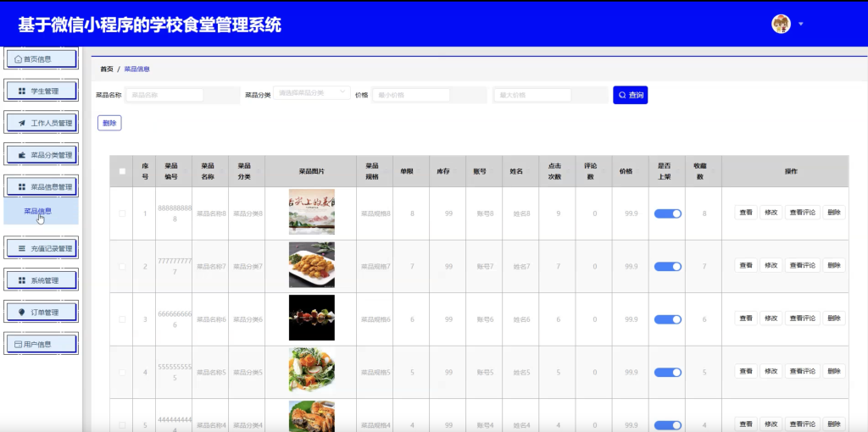
Task: Sort by the 收藏数 column header
Action: pos(703,171)
